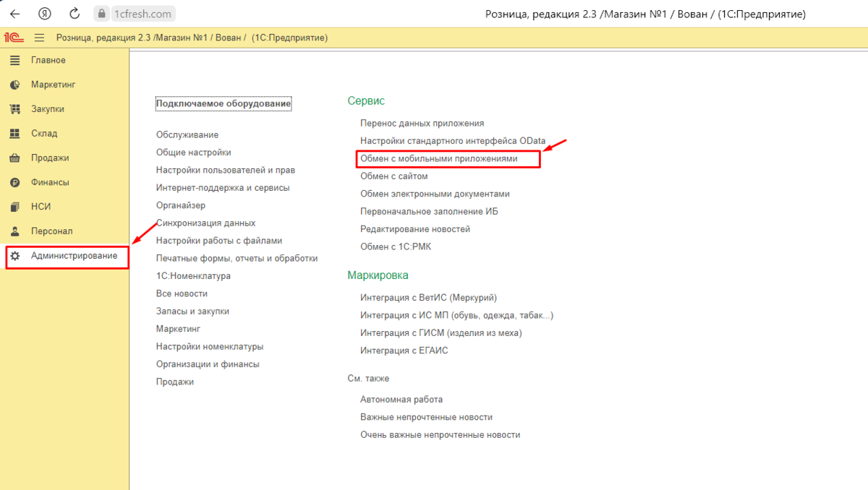Open Интернет-поддержка и сервисы
Screen dimensions: 868x490
(223, 188)
